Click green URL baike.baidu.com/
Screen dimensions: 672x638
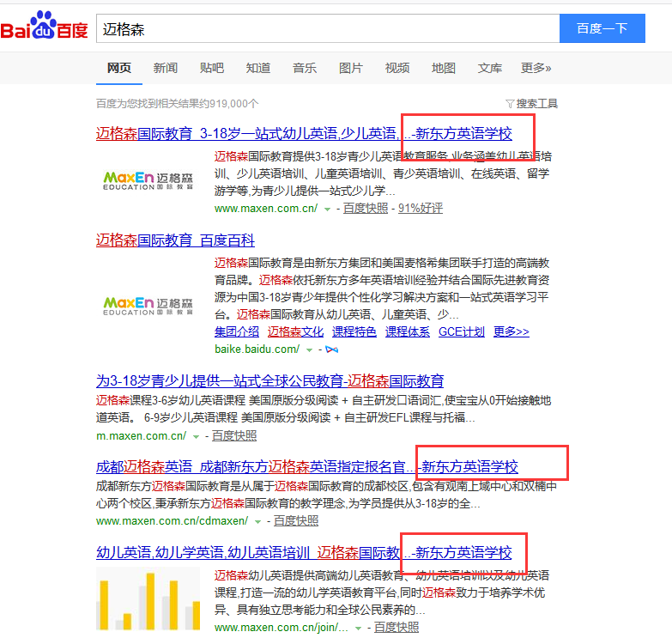(x=257, y=349)
